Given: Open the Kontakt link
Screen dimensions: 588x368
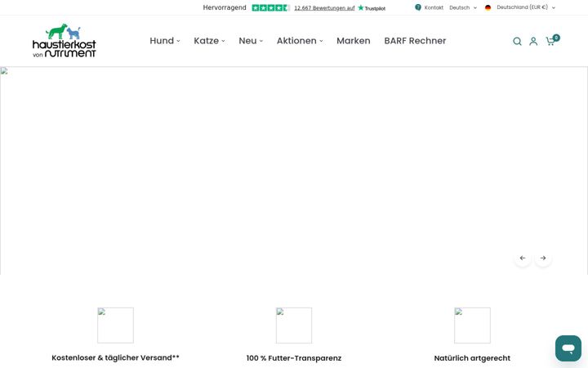Looking at the screenshot, I should [434, 7].
